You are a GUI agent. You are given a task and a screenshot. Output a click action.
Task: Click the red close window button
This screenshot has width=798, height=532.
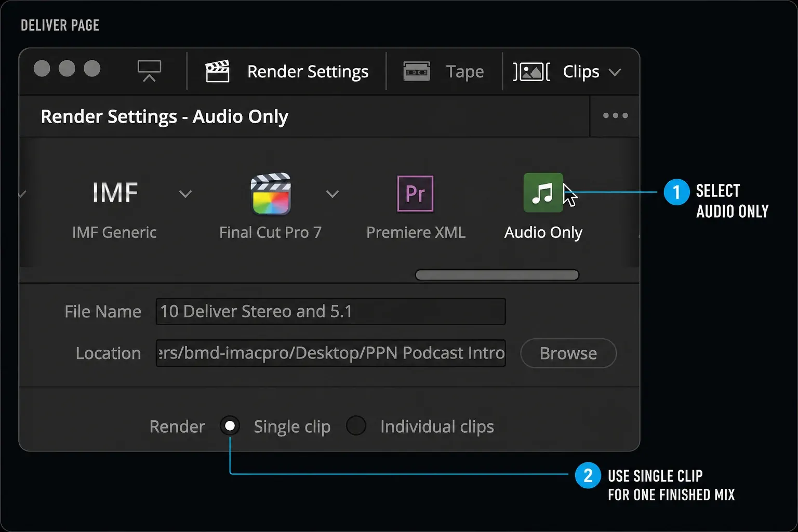click(x=42, y=69)
